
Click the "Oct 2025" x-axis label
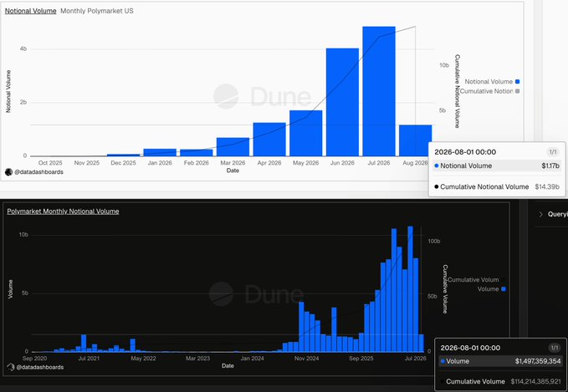pyautogui.click(x=50, y=163)
